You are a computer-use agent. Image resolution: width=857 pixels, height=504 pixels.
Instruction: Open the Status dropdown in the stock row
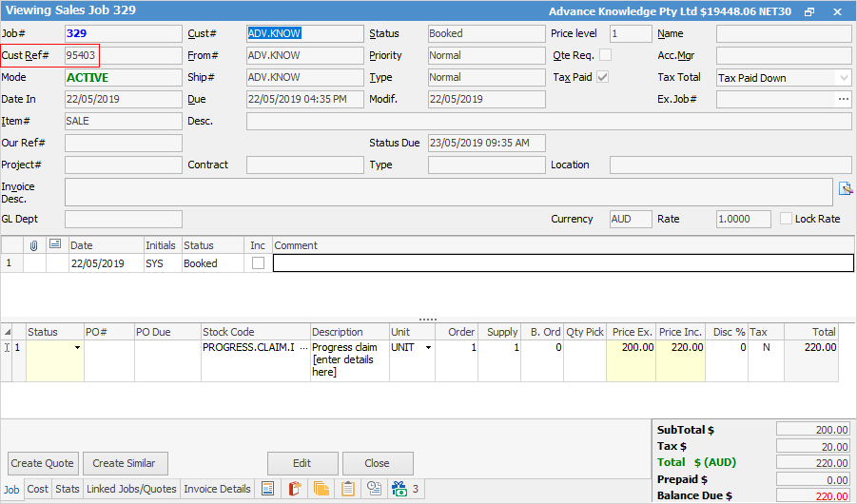click(x=77, y=348)
